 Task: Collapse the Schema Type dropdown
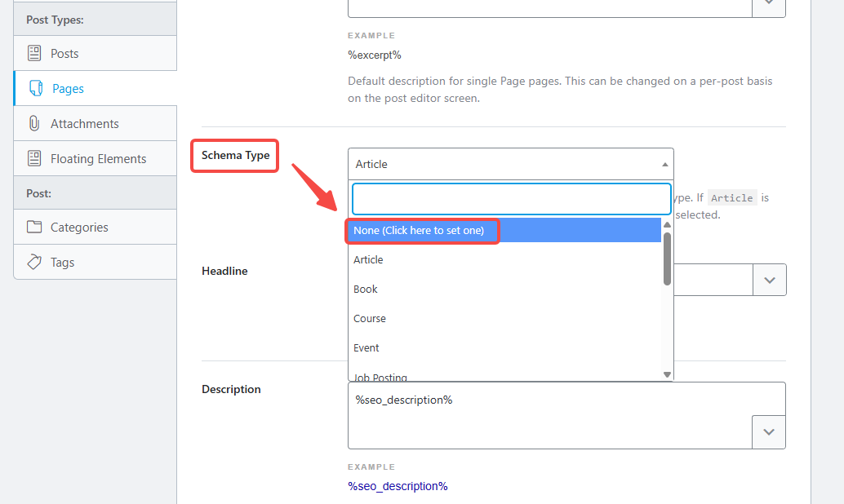[x=667, y=164]
